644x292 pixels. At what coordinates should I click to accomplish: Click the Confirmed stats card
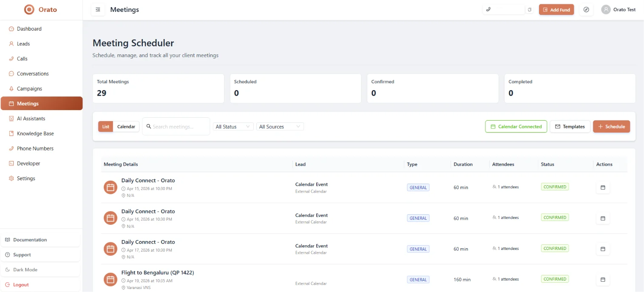433,88
